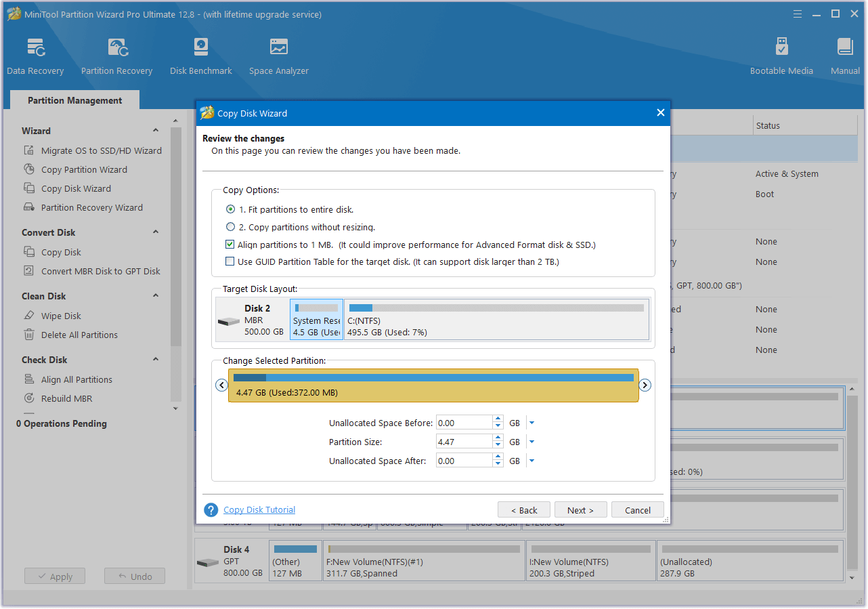This screenshot has width=868, height=609.
Task: Click the Copy Disk Wizard sidebar icon
Action: point(29,188)
